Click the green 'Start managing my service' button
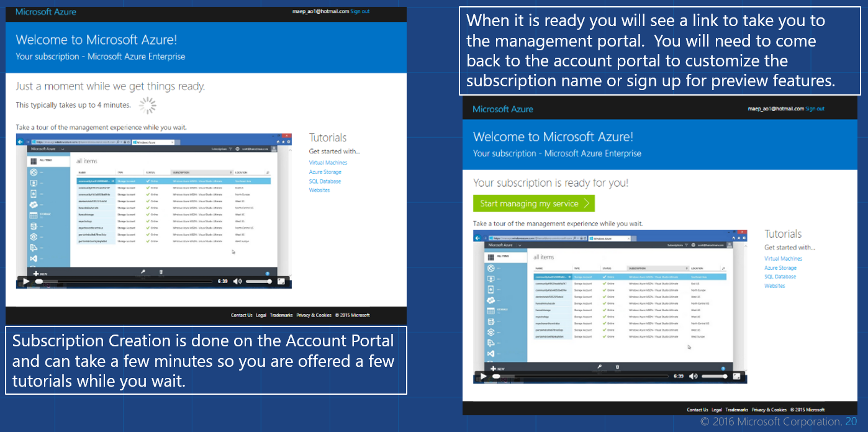Viewport: 868px width, 432px height. click(534, 204)
